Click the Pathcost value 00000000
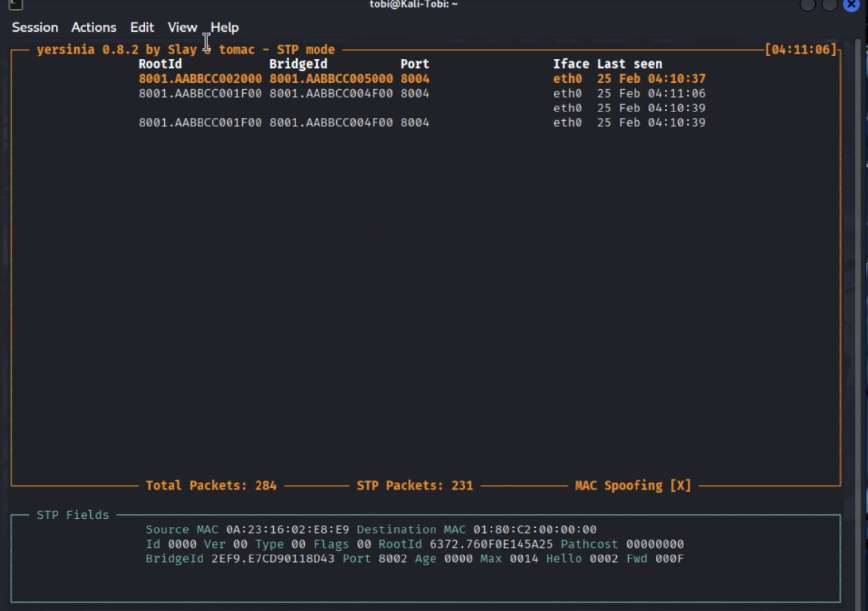Image resolution: width=868 pixels, height=611 pixels. click(655, 544)
